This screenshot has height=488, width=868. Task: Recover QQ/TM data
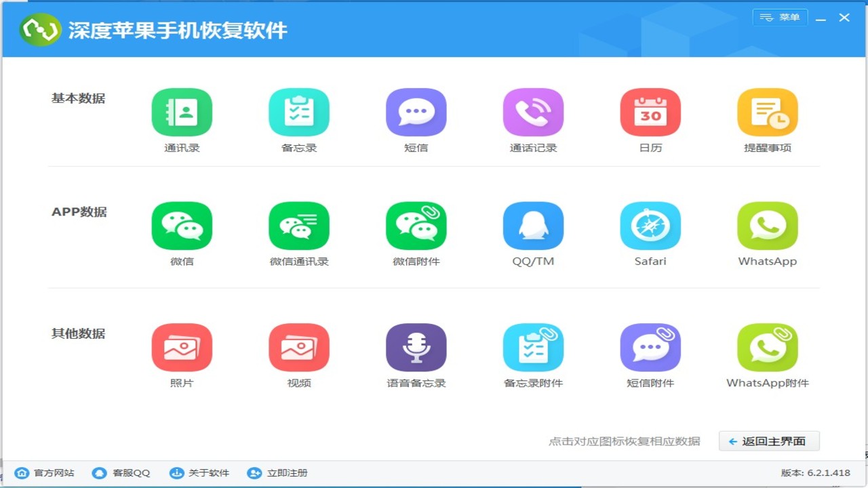533,226
